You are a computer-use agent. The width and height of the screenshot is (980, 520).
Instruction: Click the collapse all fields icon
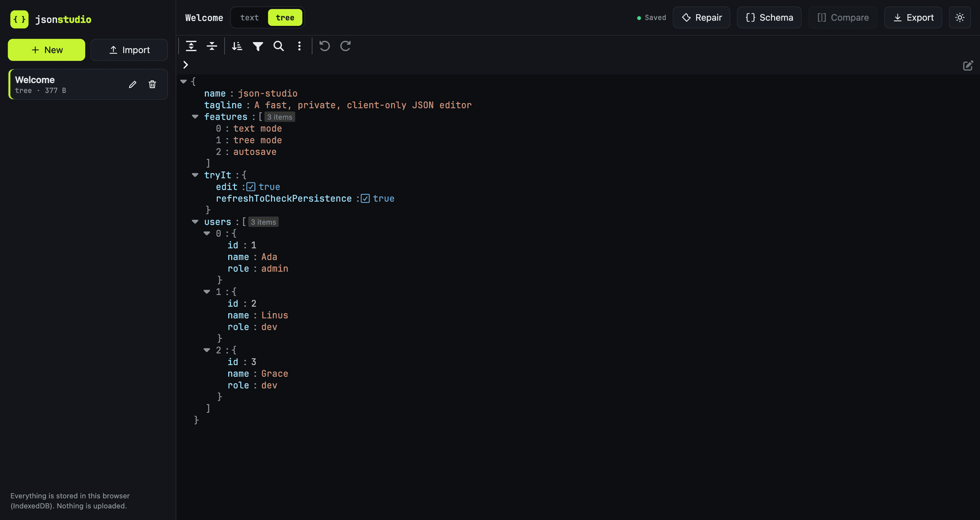click(x=212, y=46)
